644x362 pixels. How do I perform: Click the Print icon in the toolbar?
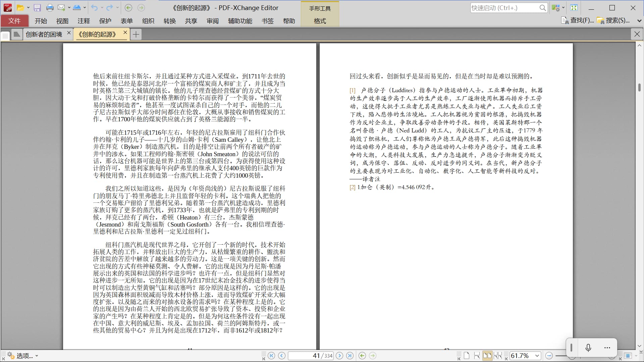[50, 8]
